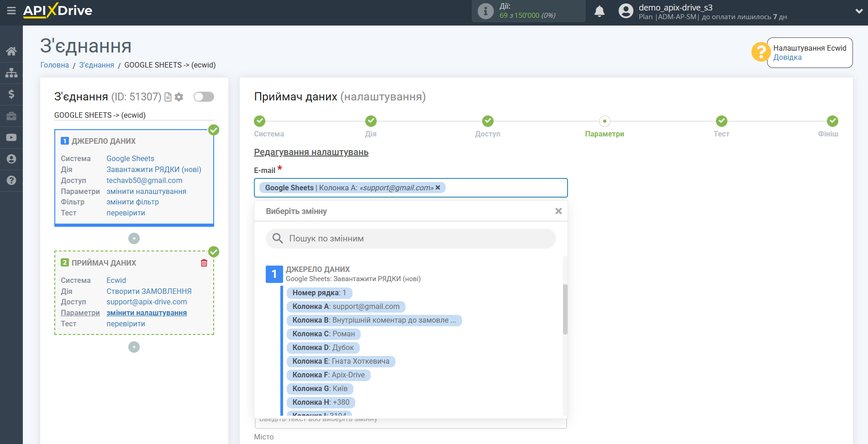Go to Система step
Screen dimensions: 868x444
pyautogui.click(x=260, y=121)
